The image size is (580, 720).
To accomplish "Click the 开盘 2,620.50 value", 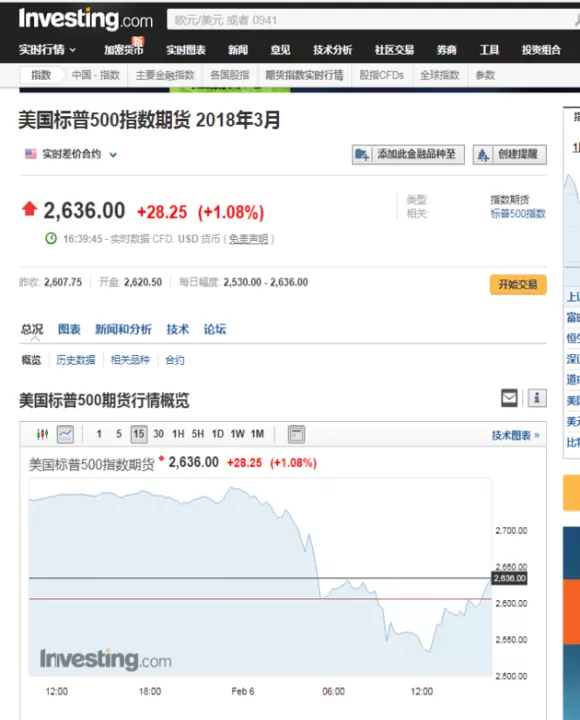I will point(143,282).
